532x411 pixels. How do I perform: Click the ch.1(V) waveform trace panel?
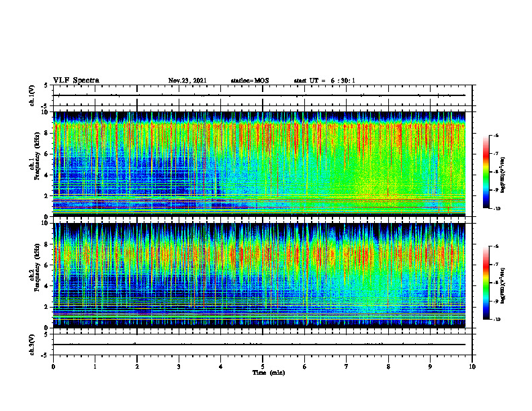(x=263, y=95)
